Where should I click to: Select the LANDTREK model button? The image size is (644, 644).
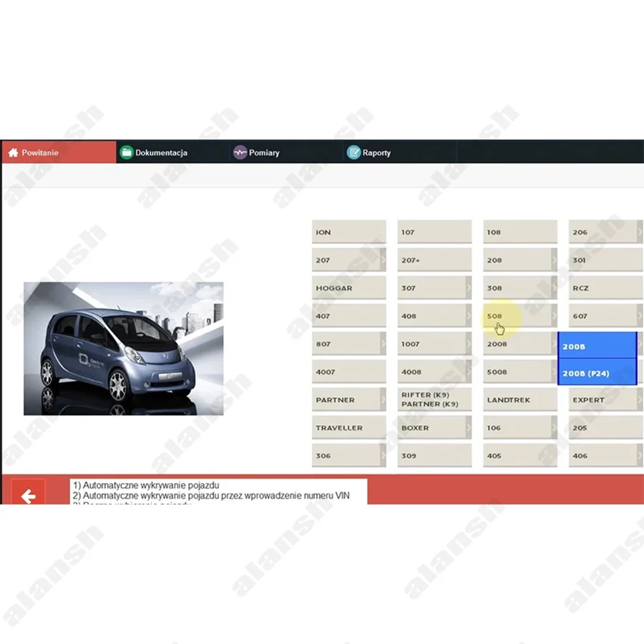coord(520,399)
